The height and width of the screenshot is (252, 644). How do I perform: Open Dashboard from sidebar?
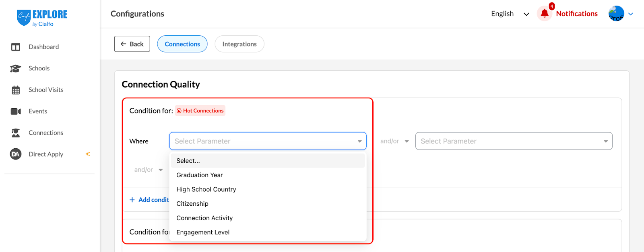(x=43, y=47)
